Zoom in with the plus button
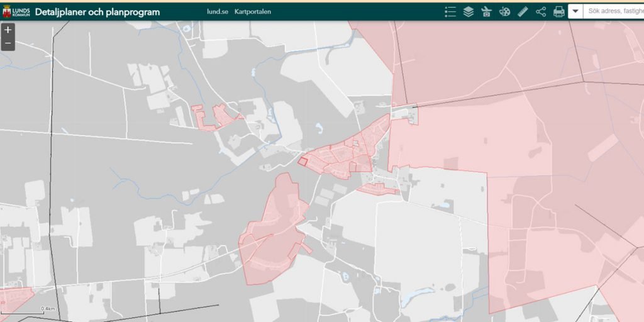The image size is (644, 322). (8, 30)
